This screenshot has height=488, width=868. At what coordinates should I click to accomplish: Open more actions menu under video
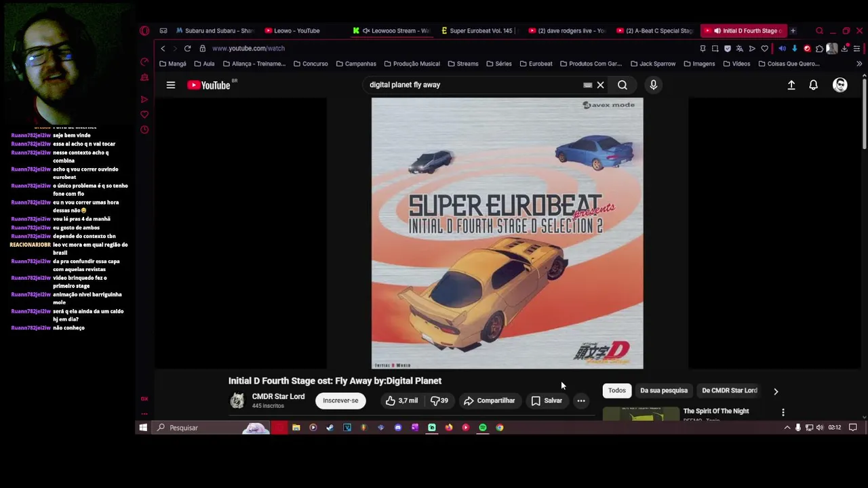pos(581,401)
